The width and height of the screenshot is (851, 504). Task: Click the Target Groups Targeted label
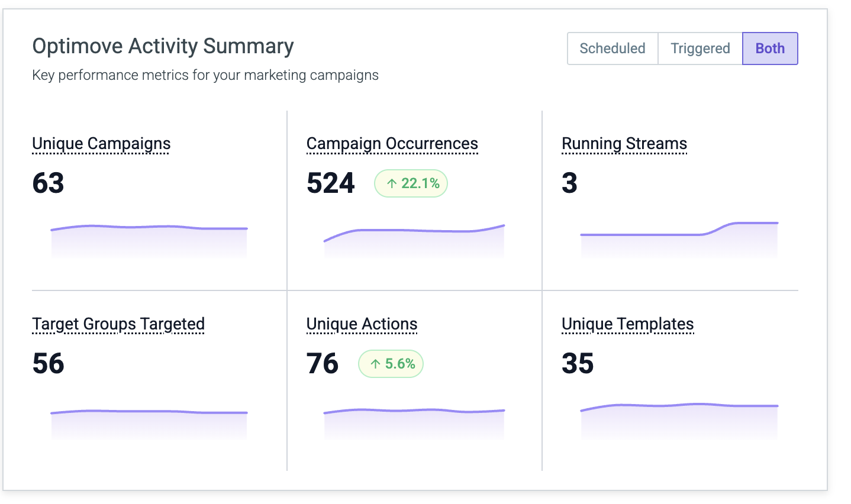tap(118, 324)
